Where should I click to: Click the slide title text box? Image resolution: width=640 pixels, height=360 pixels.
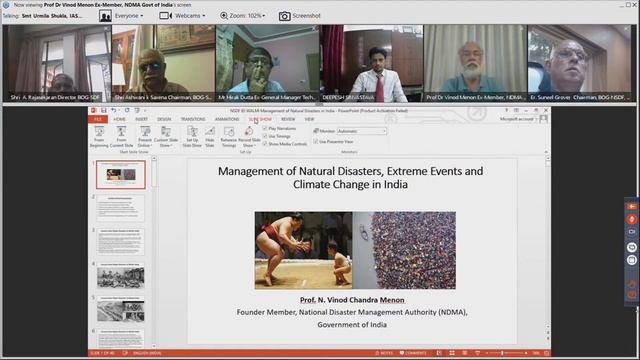click(350, 178)
